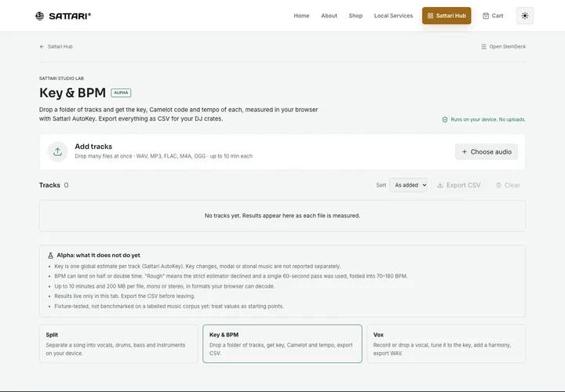Go to the About page
The width and height of the screenshot is (565, 392).
pos(329,16)
